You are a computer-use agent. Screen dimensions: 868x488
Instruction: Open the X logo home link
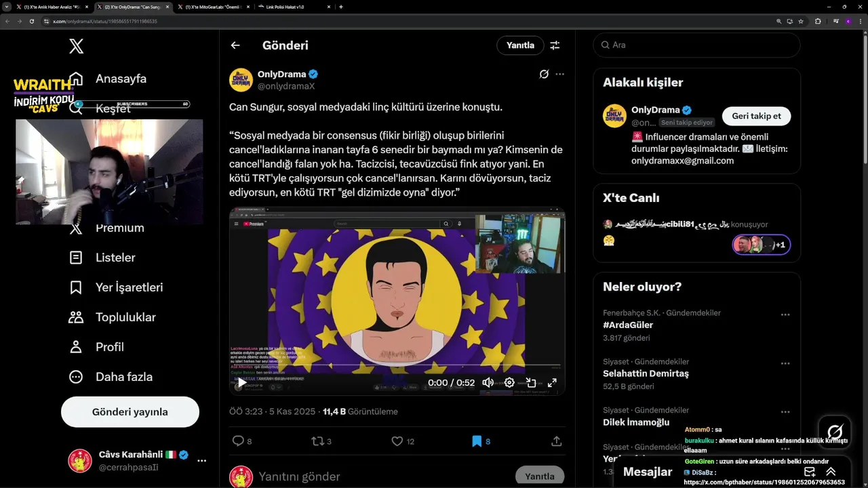[x=77, y=46]
